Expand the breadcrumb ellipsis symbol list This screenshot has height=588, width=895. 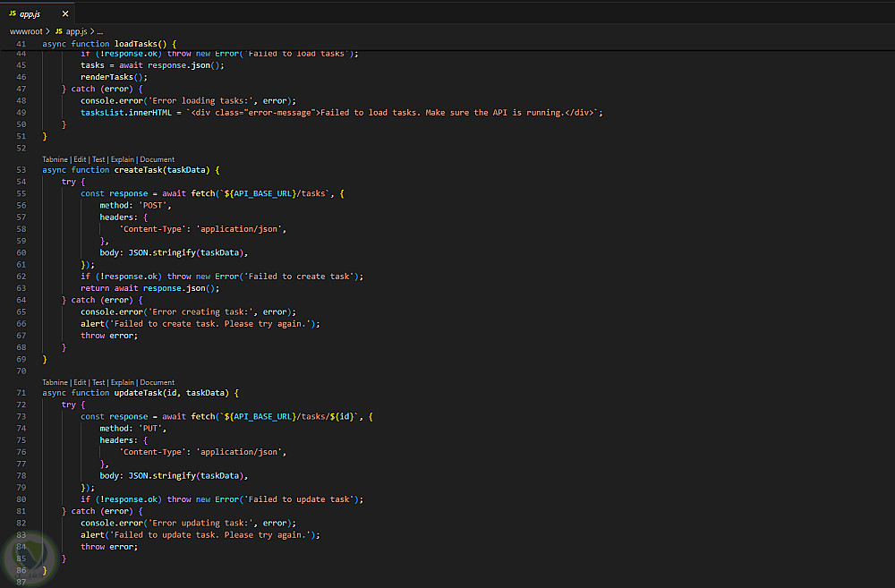(x=100, y=30)
